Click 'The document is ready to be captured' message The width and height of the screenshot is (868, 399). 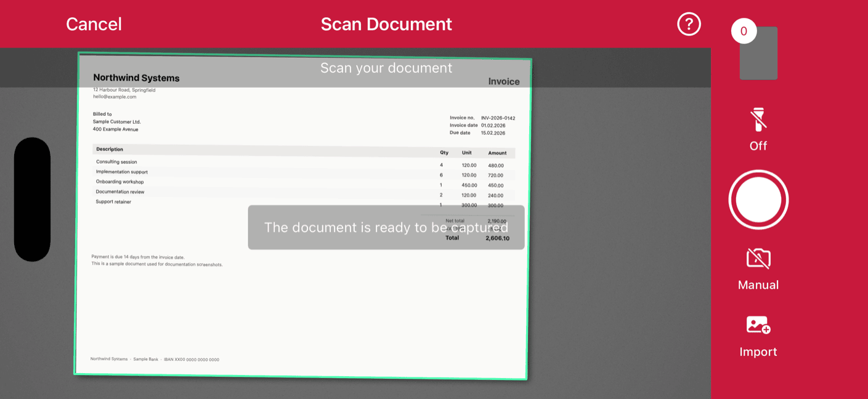tap(386, 227)
